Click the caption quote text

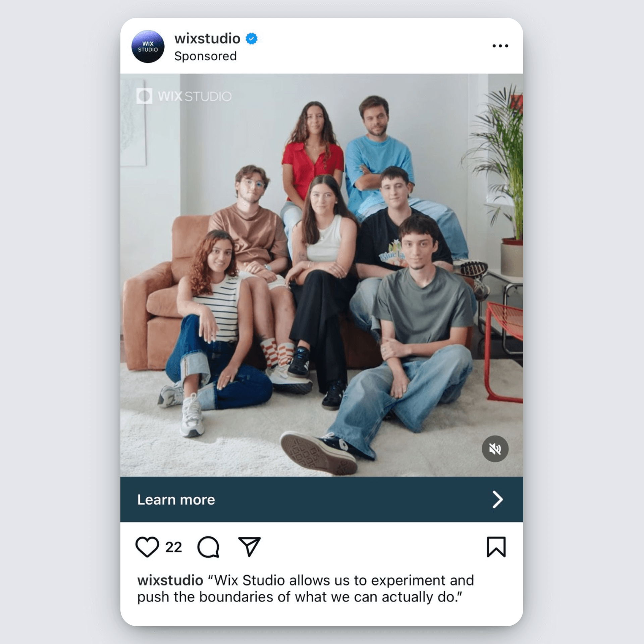point(306,589)
